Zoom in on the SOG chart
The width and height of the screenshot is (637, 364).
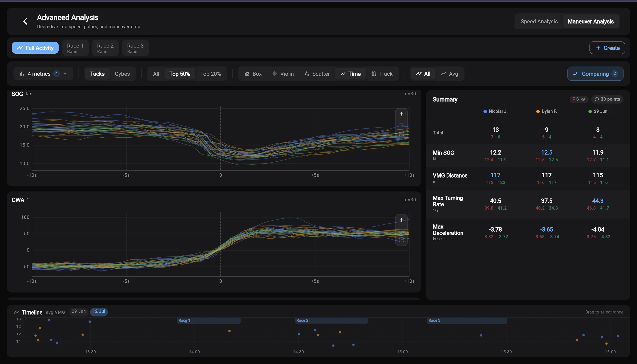click(401, 114)
